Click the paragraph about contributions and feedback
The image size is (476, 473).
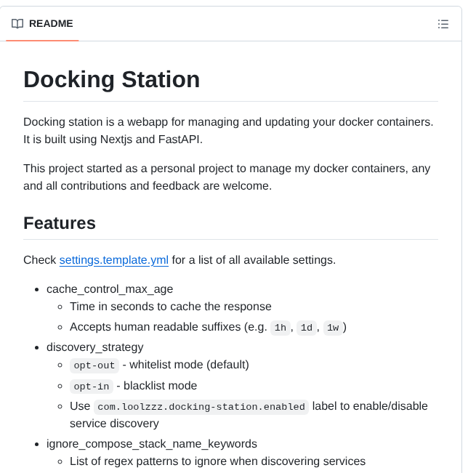point(227,177)
